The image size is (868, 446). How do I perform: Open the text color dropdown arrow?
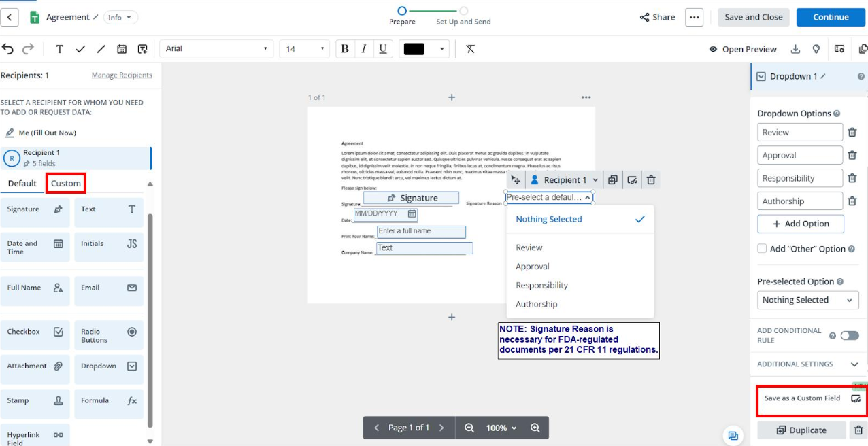(x=442, y=49)
